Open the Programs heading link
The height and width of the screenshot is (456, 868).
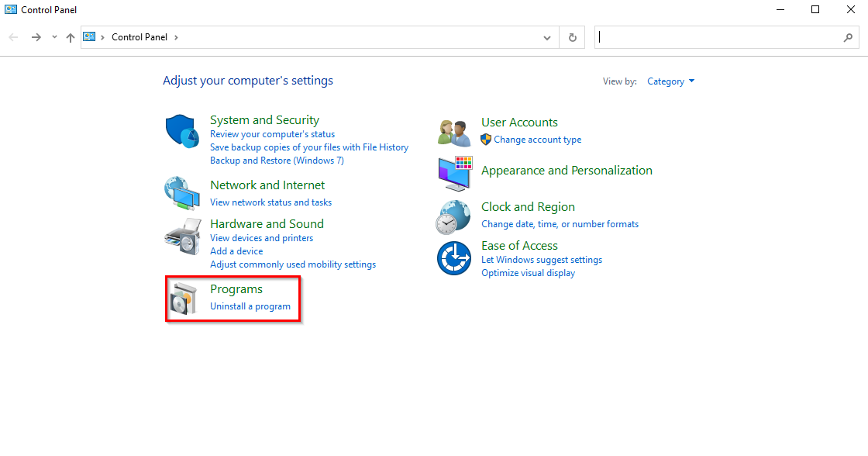coord(236,289)
